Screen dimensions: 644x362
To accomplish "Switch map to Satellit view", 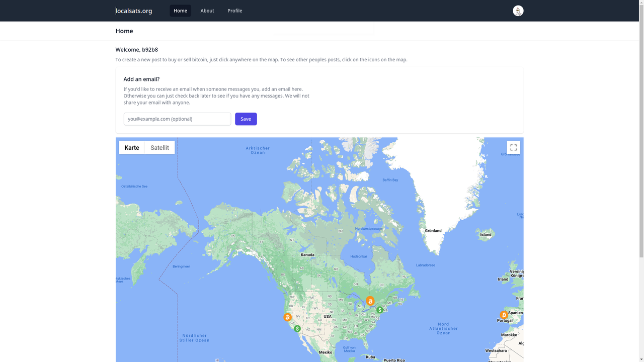I will pos(159,147).
